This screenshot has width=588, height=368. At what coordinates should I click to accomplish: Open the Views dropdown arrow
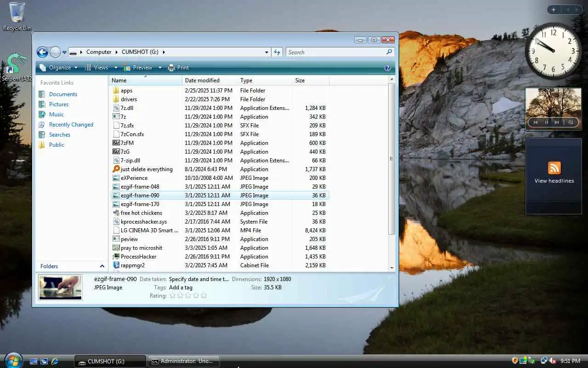[x=116, y=68]
